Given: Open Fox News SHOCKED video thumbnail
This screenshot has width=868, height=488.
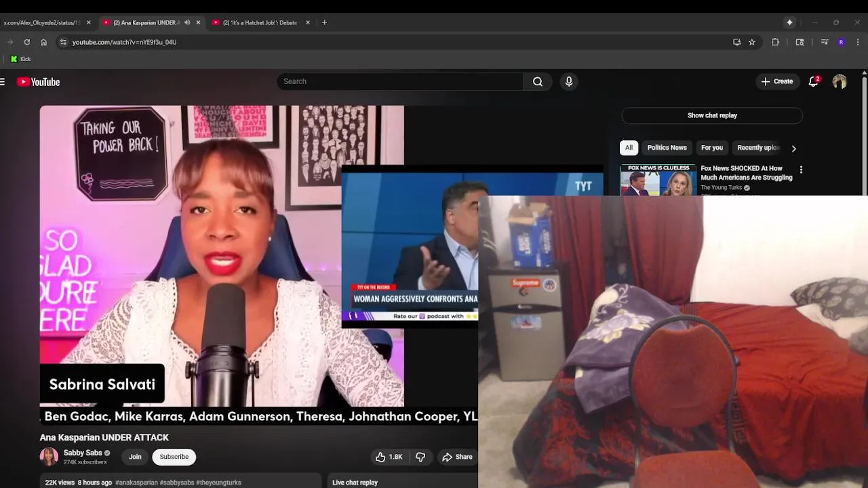Looking at the screenshot, I should tap(658, 180).
